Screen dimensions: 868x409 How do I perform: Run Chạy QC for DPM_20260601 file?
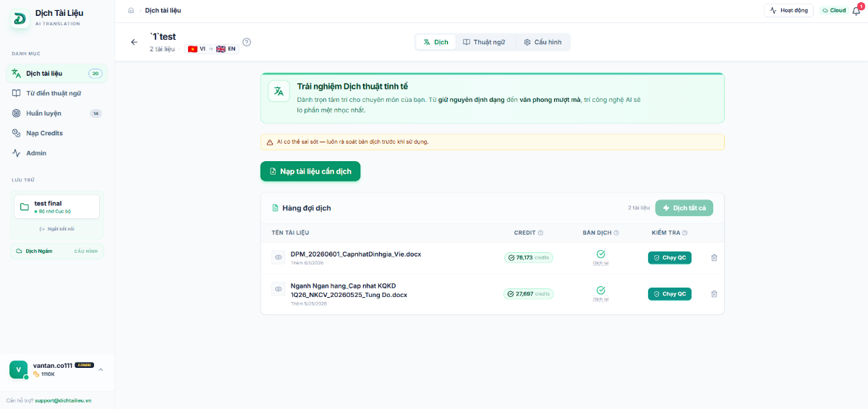coord(670,257)
